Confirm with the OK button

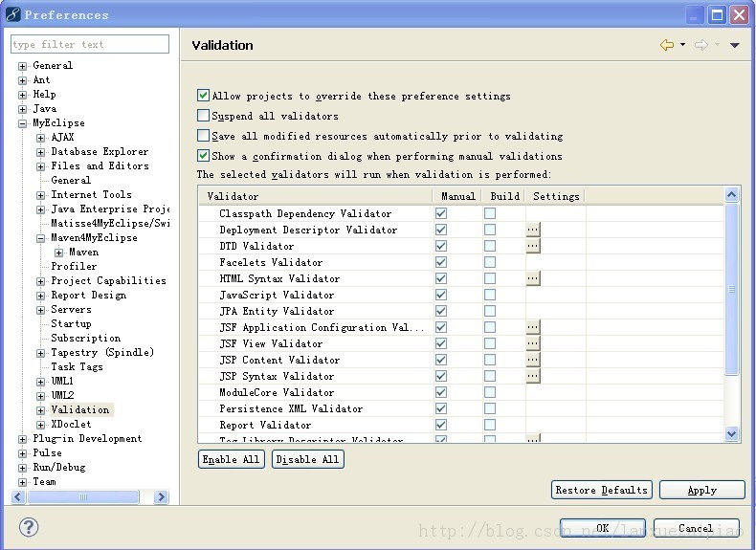[603, 528]
